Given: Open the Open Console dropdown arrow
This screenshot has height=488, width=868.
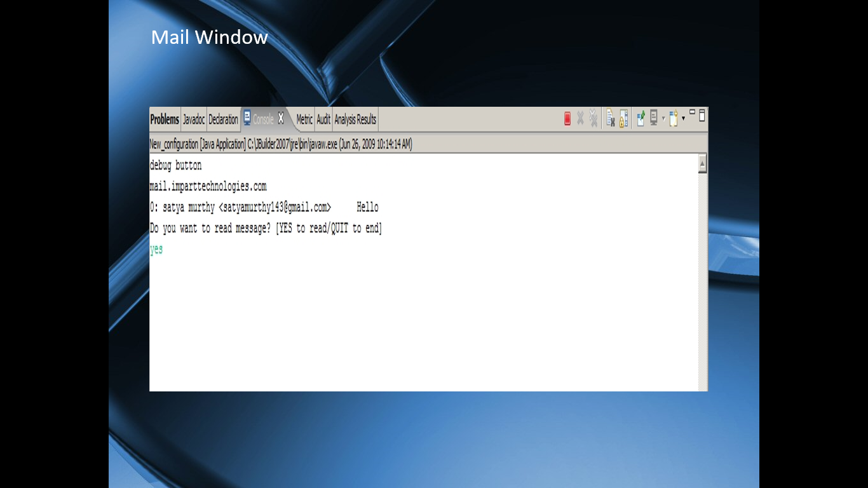Looking at the screenshot, I should point(683,118).
